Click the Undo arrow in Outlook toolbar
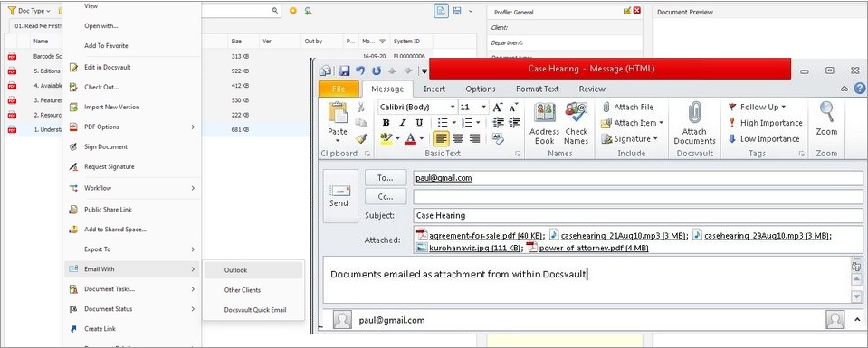The image size is (868, 348). pos(360,71)
